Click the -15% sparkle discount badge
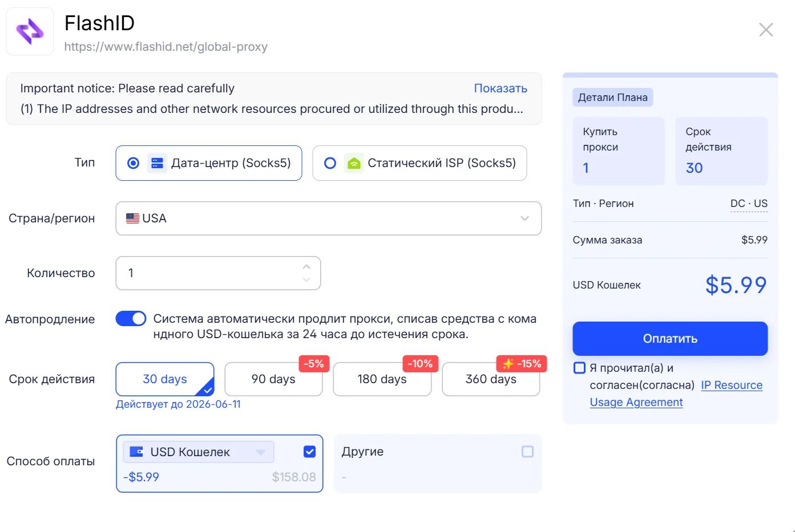 [522, 364]
